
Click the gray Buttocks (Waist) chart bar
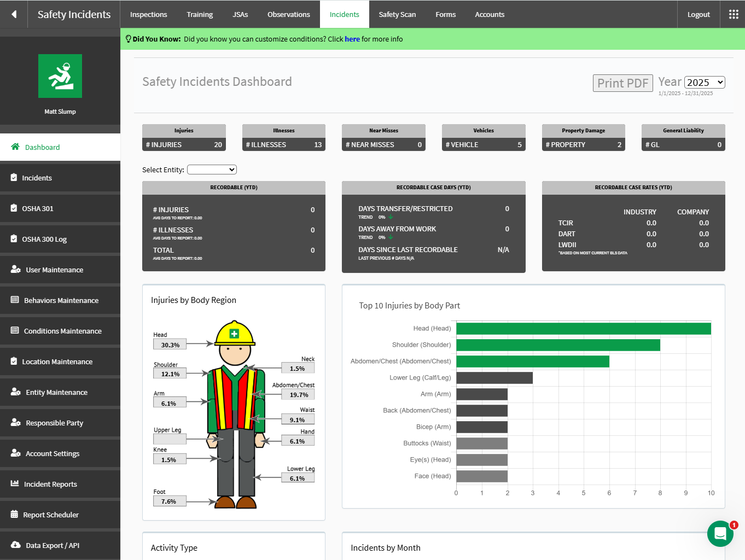coord(482,444)
